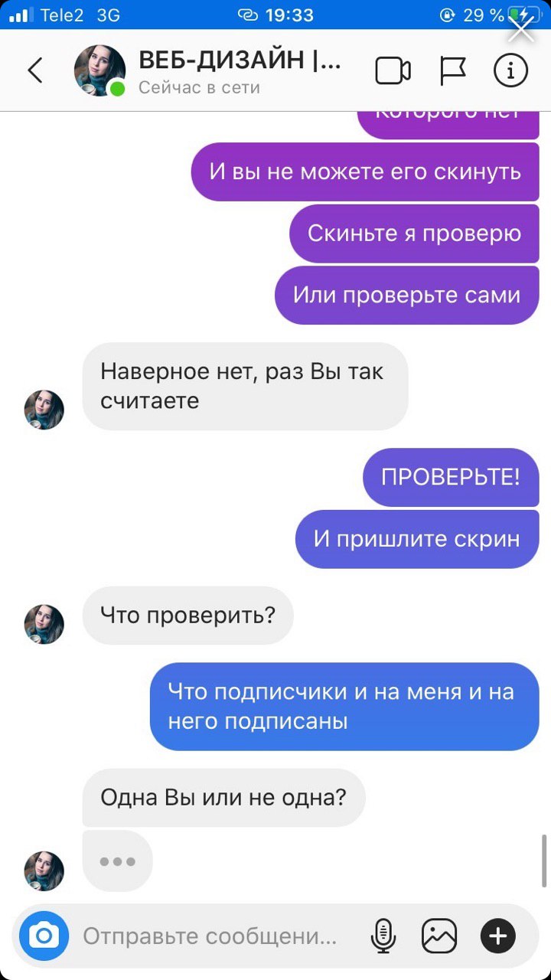Tap the ВЕБ-ДИЗАЙН chat title
Viewport: 551px width, 980px height.
tap(240, 60)
